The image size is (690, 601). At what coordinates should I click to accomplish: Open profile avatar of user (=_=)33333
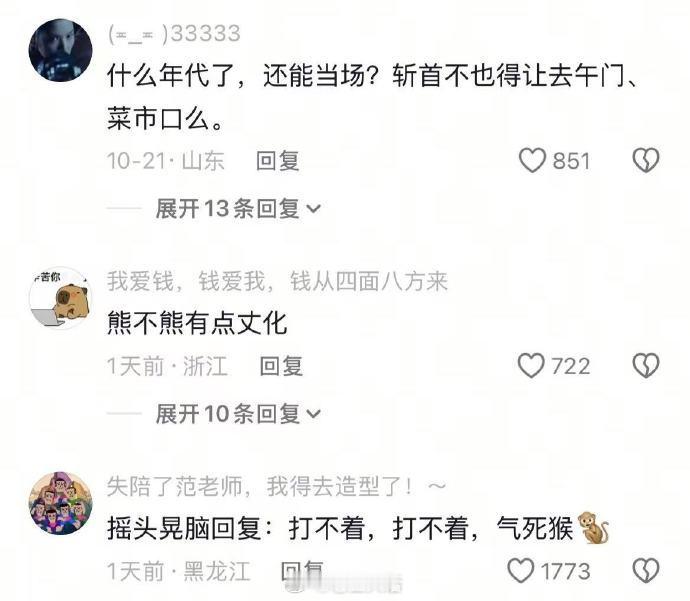[x=60, y=50]
